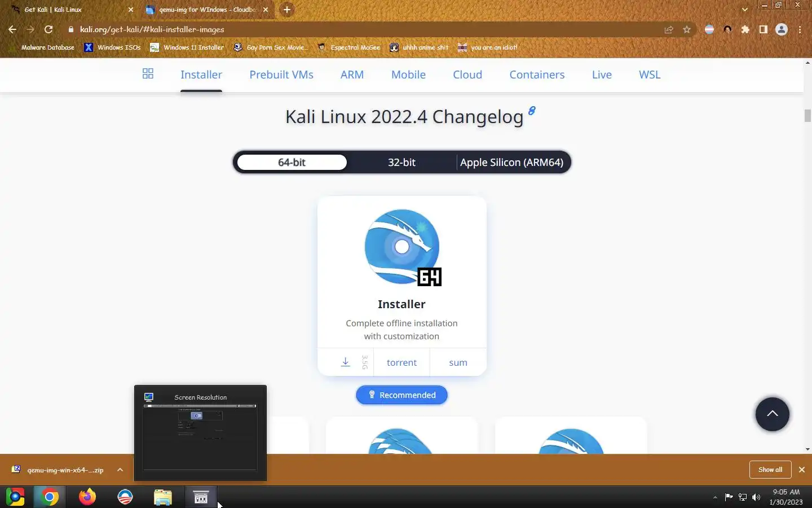The height and width of the screenshot is (508, 812).
Task: Toggle the browser side panel icon
Action: point(764,29)
